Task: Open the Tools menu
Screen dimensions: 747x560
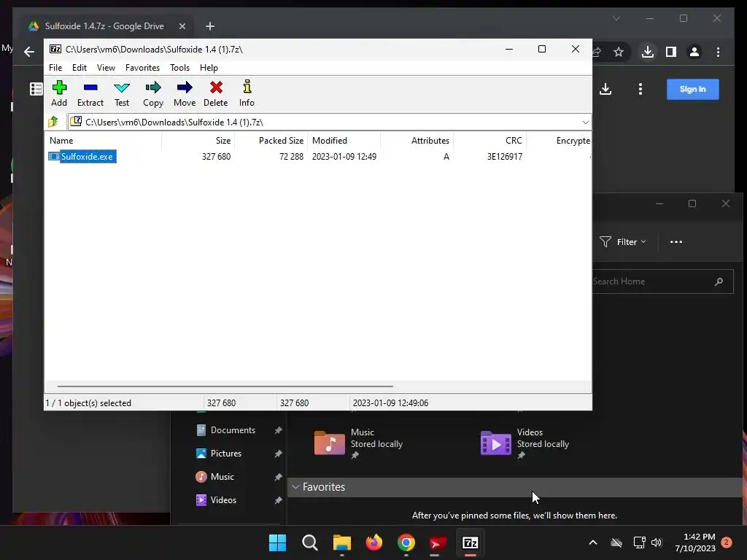Action: tap(179, 68)
